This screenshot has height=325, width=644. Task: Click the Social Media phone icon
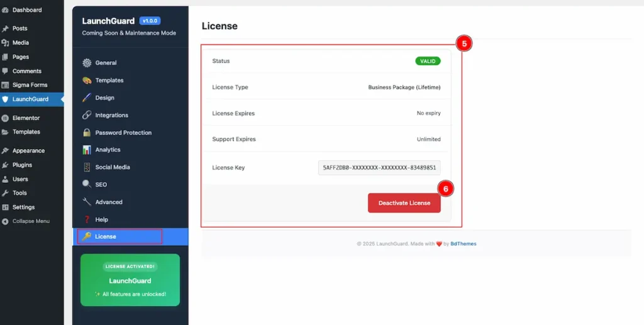87,167
